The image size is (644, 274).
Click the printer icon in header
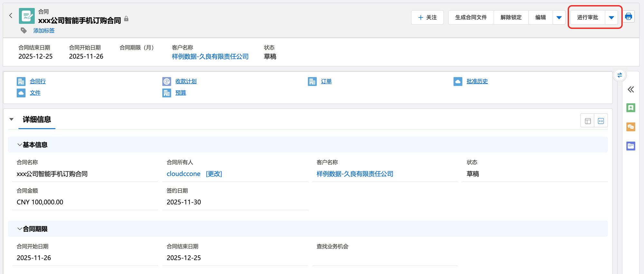[628, 16]
